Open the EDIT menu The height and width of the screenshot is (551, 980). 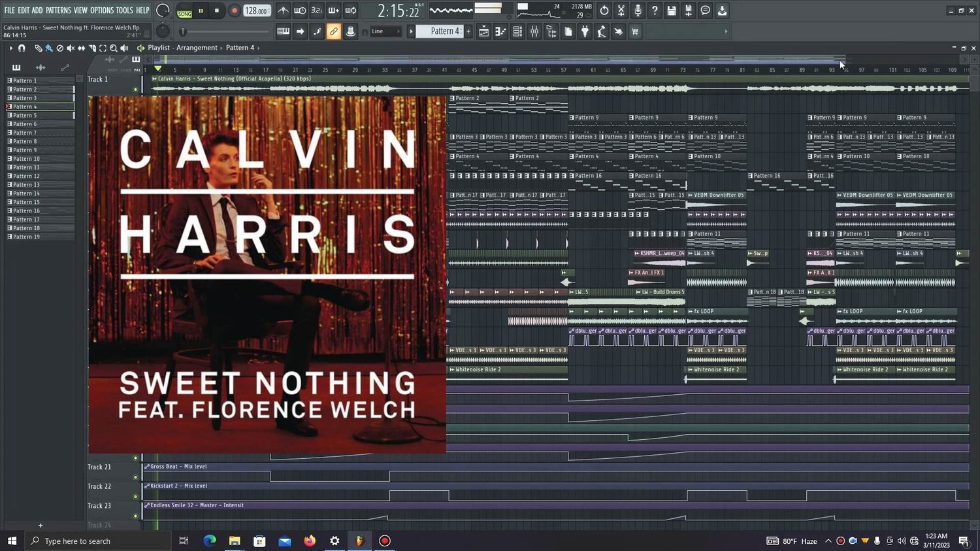point(24,10)
